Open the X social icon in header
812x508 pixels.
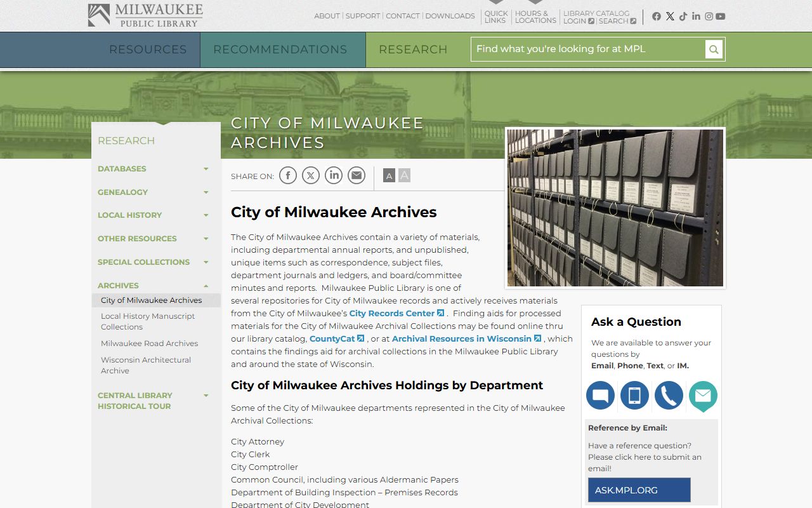click(x=670, y=17)
